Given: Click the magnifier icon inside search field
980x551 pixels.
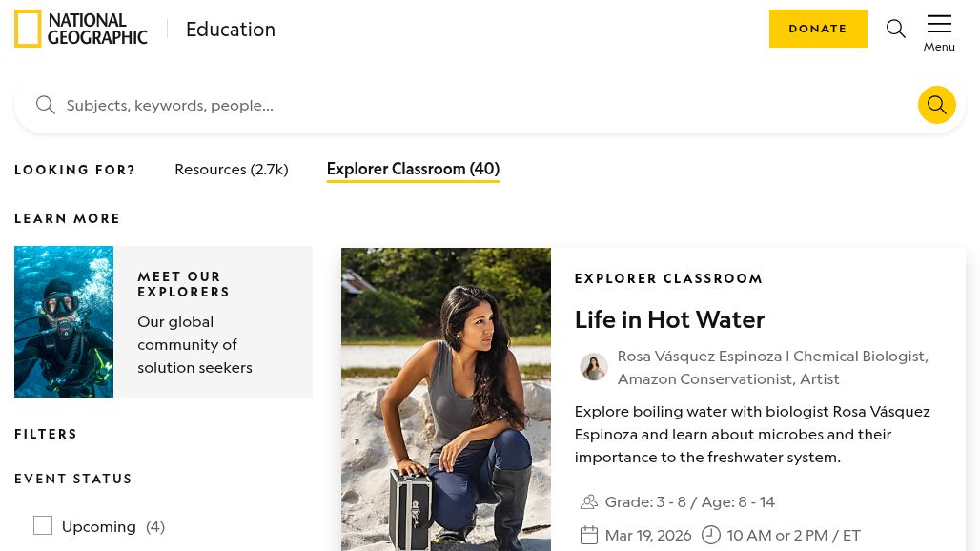Looking at the screenshot, I should click(45, 105).
